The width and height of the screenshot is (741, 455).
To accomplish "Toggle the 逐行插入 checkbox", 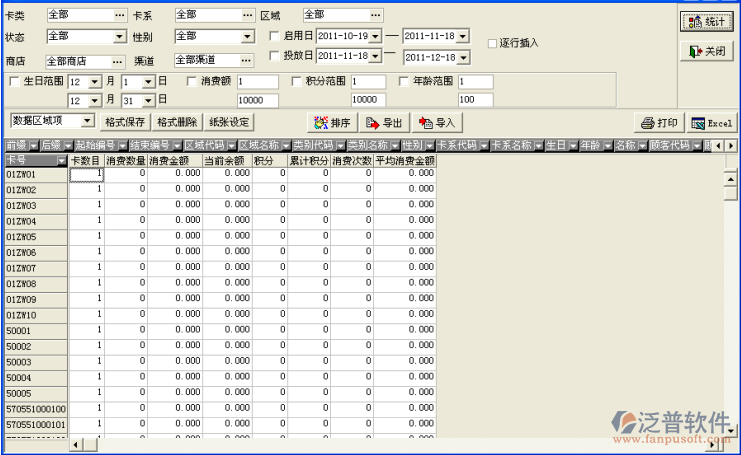I will click(492, 43).
